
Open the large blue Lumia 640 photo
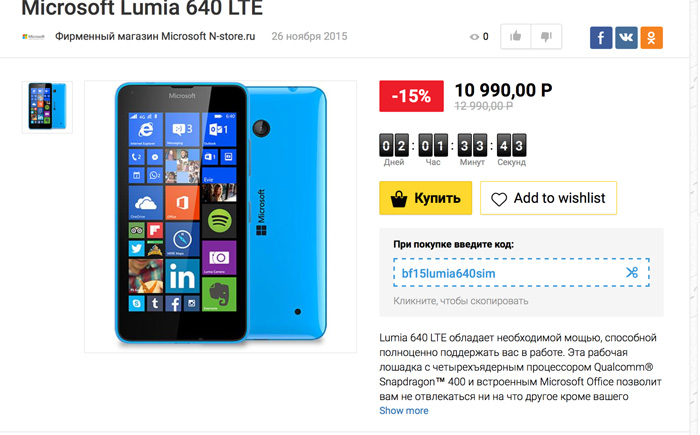coord(221,217)
